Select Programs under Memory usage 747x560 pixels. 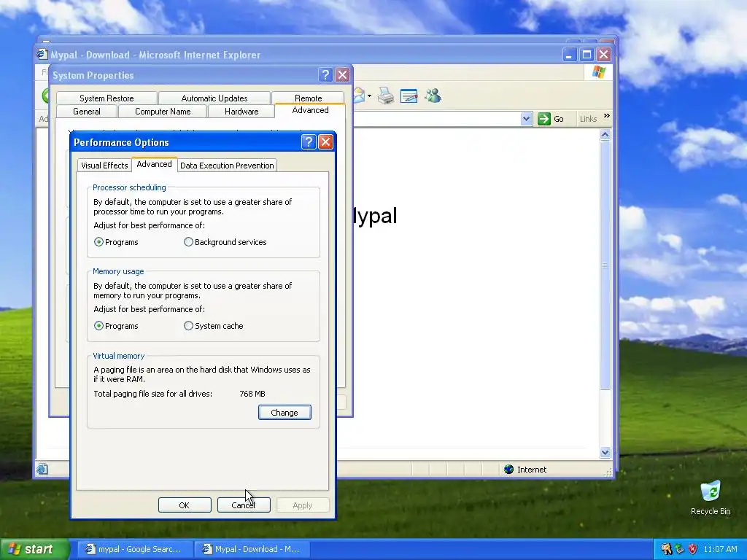pyautogui.click(x=98, y=326)
